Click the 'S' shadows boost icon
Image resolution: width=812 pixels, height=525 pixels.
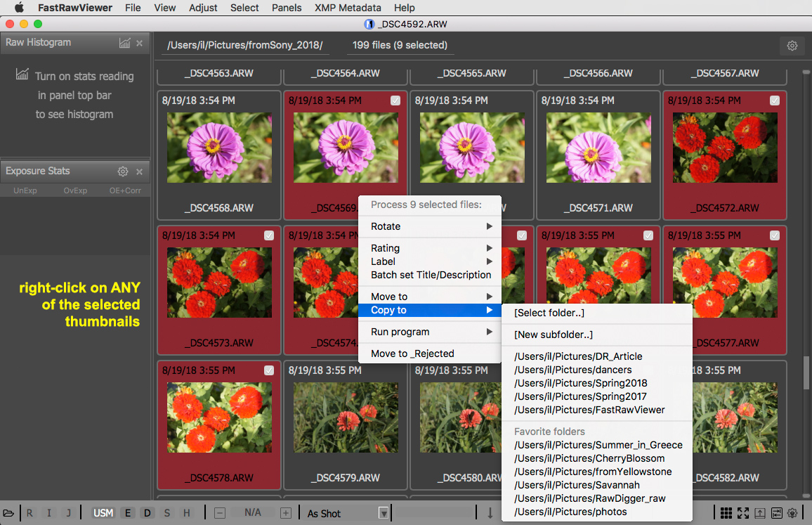166,513
